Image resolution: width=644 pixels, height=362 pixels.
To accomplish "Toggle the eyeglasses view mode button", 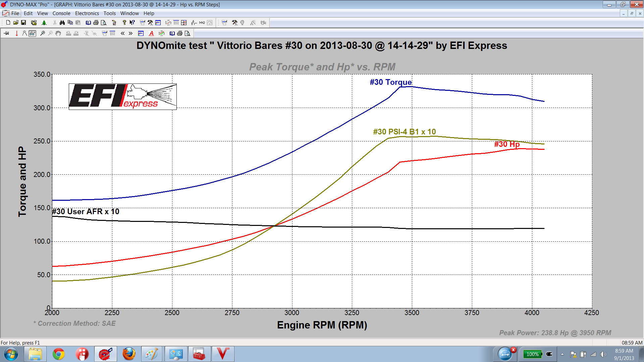I will click(32, 33).
